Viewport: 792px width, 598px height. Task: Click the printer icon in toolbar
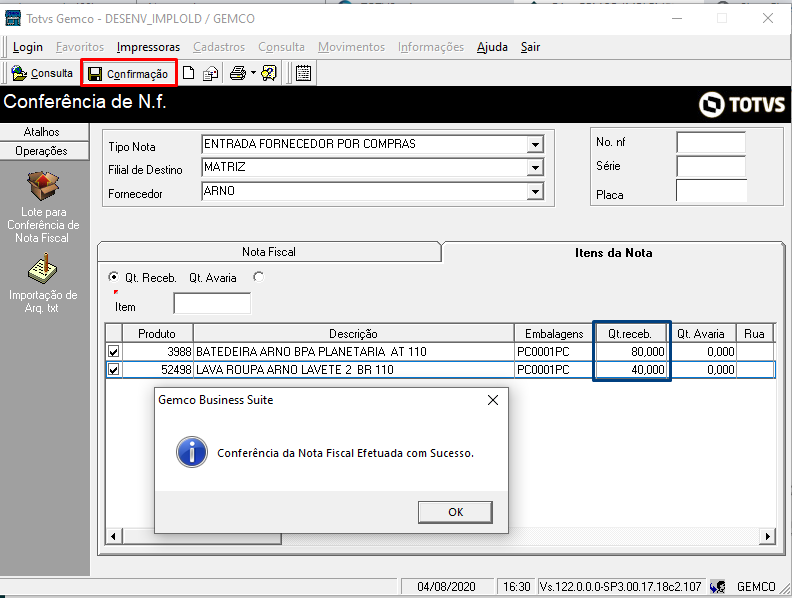click(238, 73)
